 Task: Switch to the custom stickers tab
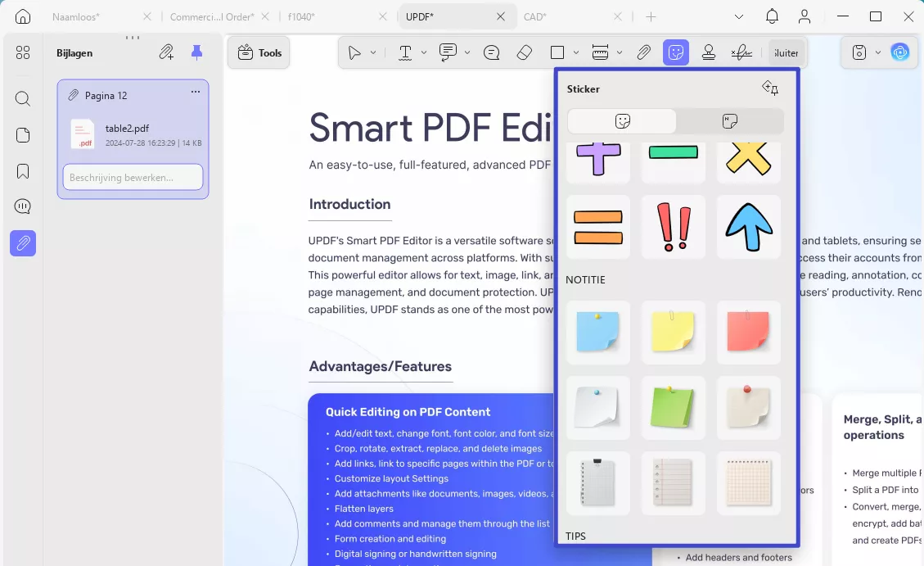729,121
